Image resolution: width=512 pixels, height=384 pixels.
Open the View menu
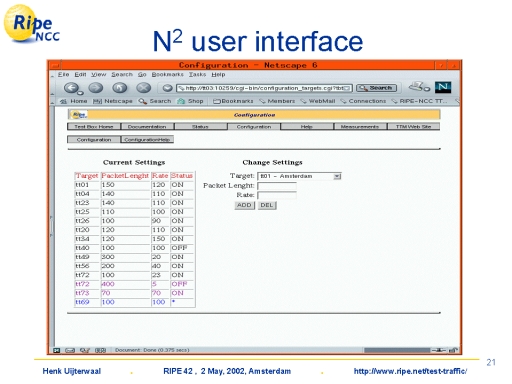point(99,74)
